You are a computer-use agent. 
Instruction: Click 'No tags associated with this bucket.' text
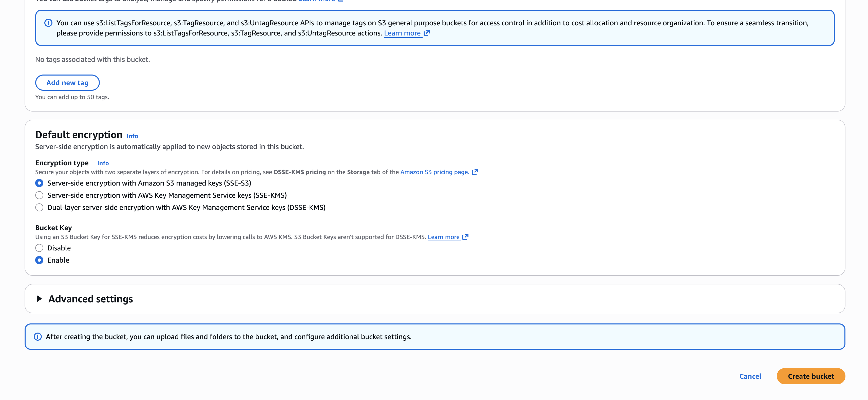point(93,59)
